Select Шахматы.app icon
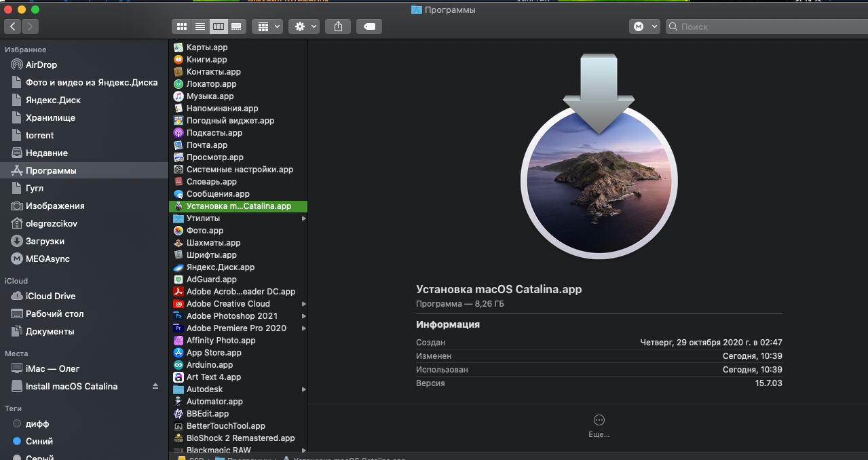Image resolution: width=868 pixels, height=460 pixels. (x=178, y=243)
